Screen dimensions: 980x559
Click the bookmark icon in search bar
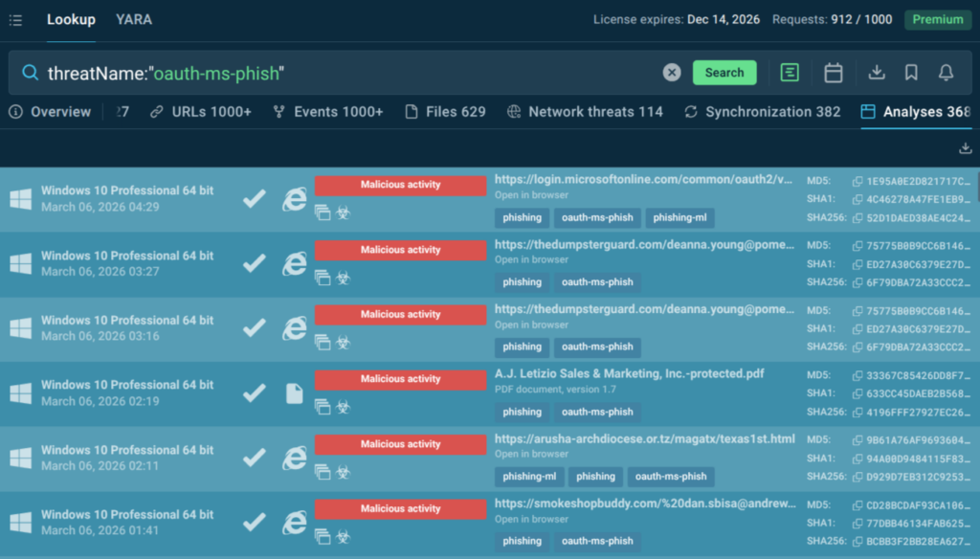[911, 73]
